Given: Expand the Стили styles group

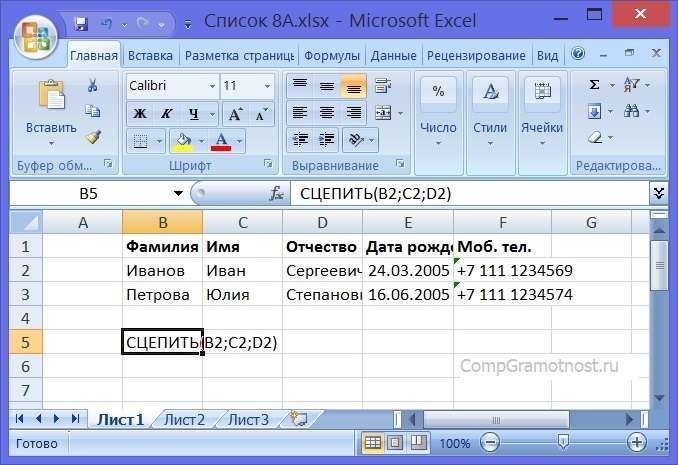Looking at the screenshot, I should pyautogui.click(x=490, y=121).
